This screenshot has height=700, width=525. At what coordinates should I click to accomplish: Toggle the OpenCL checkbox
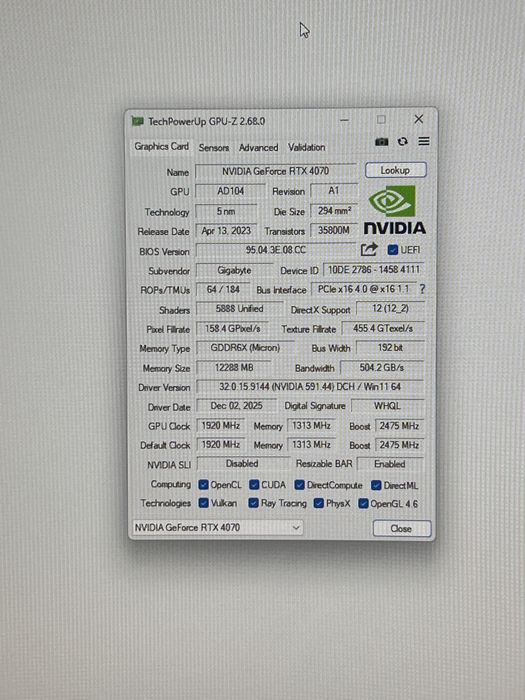204,485
